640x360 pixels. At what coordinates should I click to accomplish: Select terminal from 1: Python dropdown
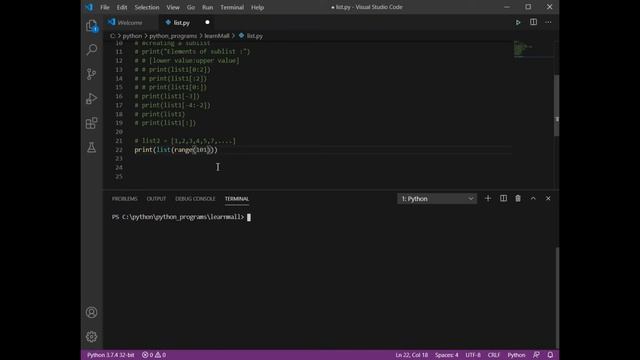click(437, 199)
